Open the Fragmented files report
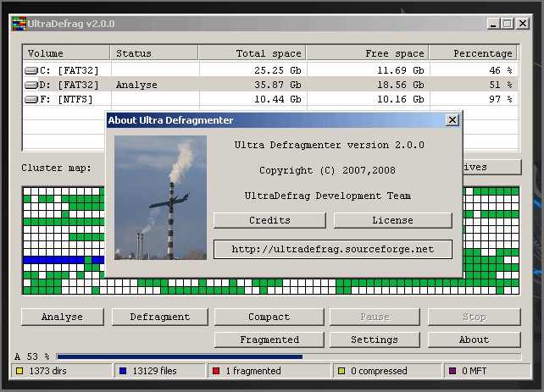The width and height of the screenshot is (544, 392). click(x=269, y=340)
